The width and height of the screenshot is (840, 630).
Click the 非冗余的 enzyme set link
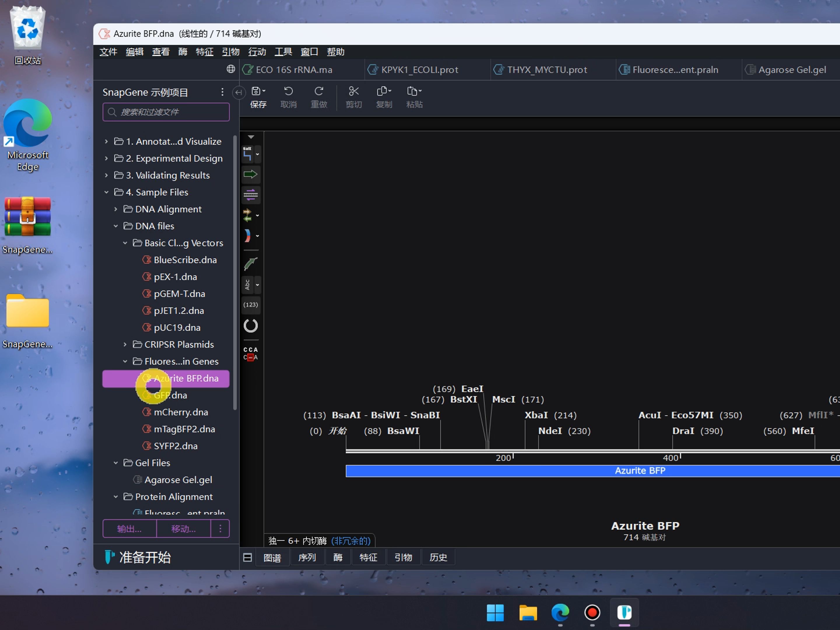351,541
